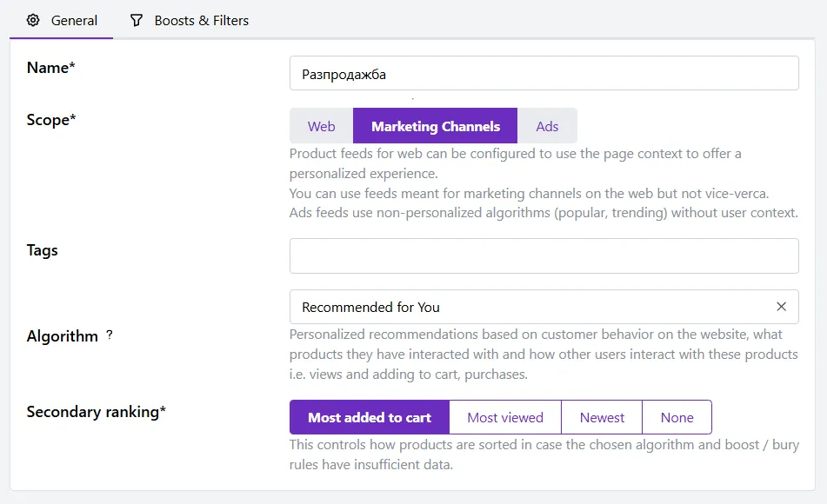Choose Most viewed secondary ranking
This screenshot has width=827, height=504.
504,418
